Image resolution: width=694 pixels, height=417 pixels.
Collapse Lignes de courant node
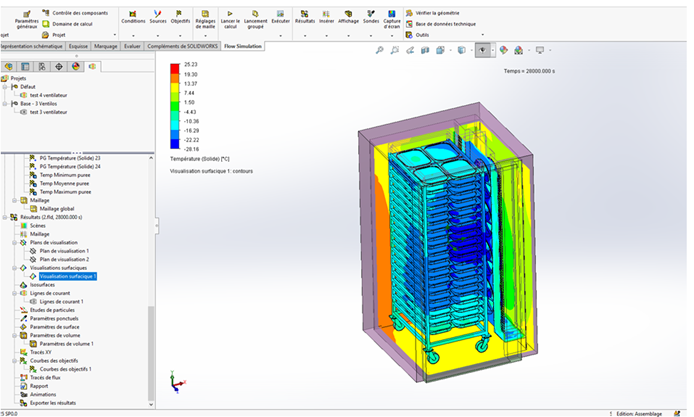point(15,293)
